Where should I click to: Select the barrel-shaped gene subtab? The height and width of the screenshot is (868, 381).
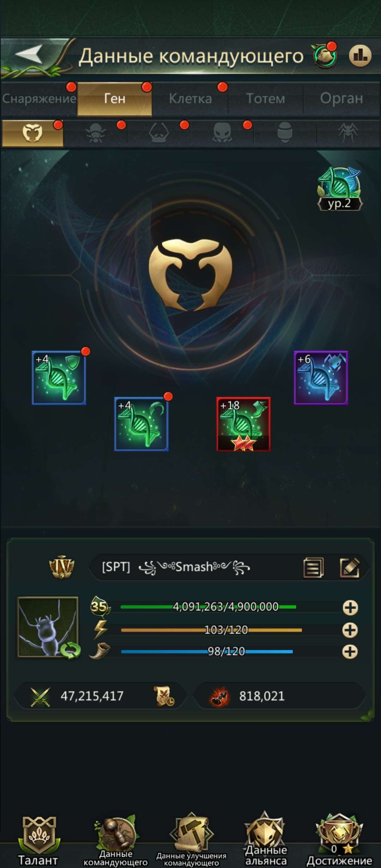[285, 133]
